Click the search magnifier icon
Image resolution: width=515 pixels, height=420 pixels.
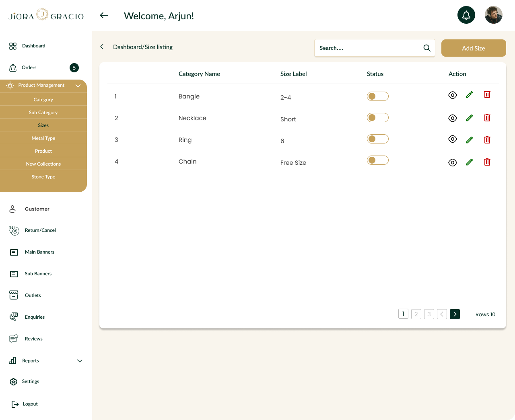427,48
